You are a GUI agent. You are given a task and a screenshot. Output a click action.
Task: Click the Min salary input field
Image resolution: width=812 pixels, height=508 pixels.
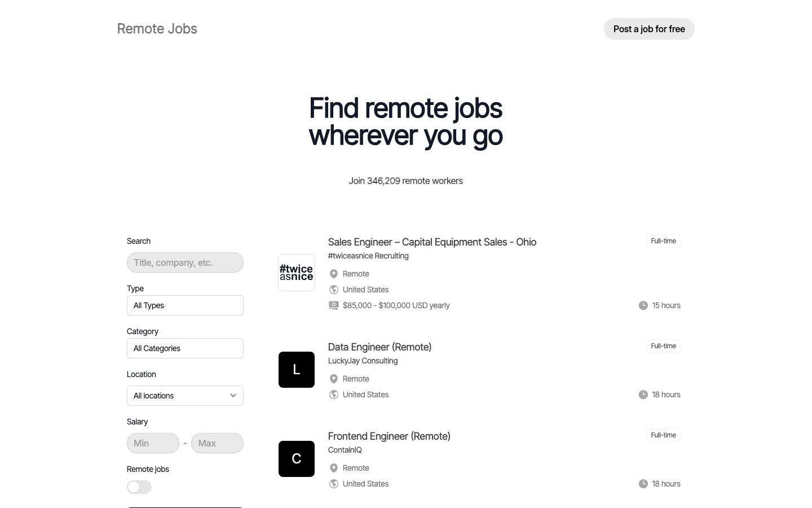pyautogui.click(x=153, y=443)
